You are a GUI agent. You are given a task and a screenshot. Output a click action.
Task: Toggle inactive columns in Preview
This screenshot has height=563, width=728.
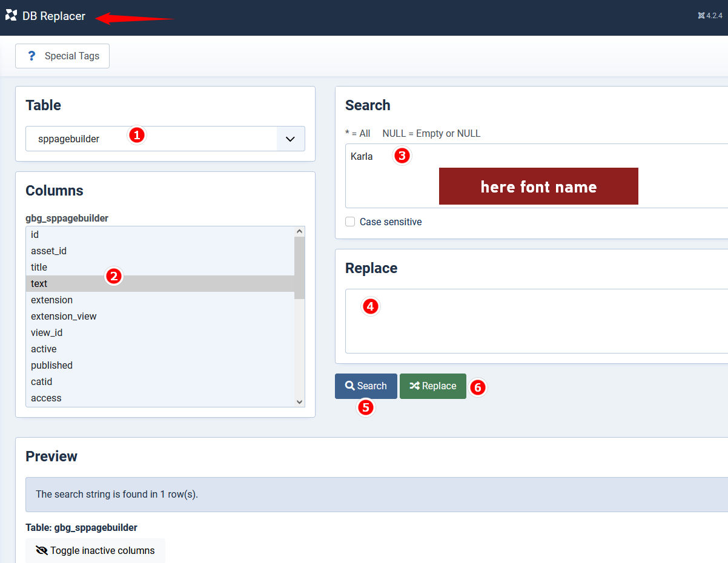(x=95, y=550)
